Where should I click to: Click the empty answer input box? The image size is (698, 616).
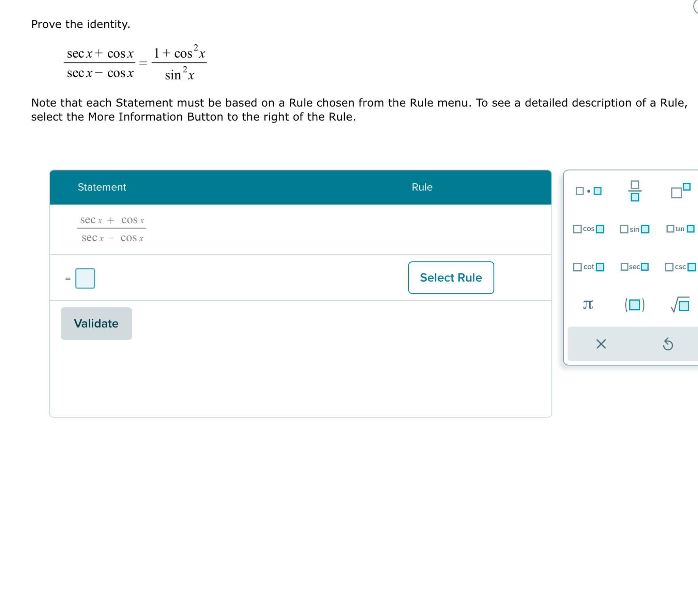click(85, 278)
